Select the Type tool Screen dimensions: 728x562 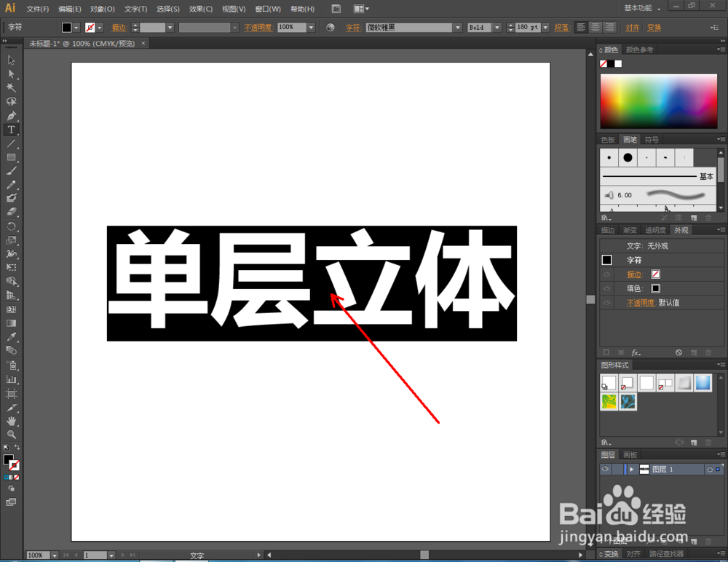12,130
